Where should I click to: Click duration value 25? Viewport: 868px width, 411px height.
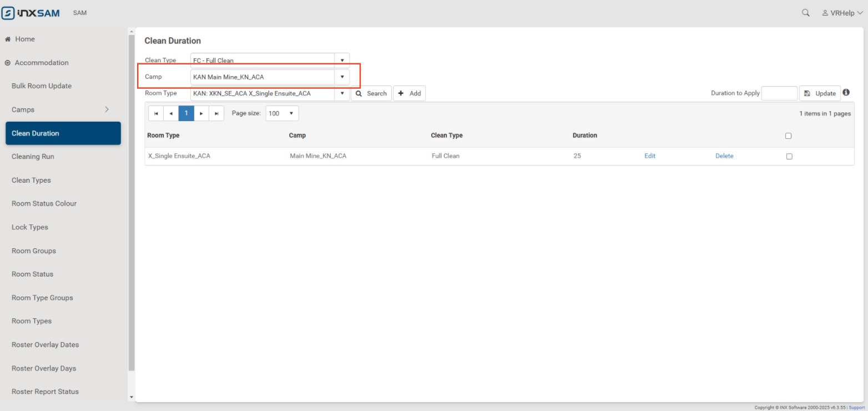[x=577, y=156]
